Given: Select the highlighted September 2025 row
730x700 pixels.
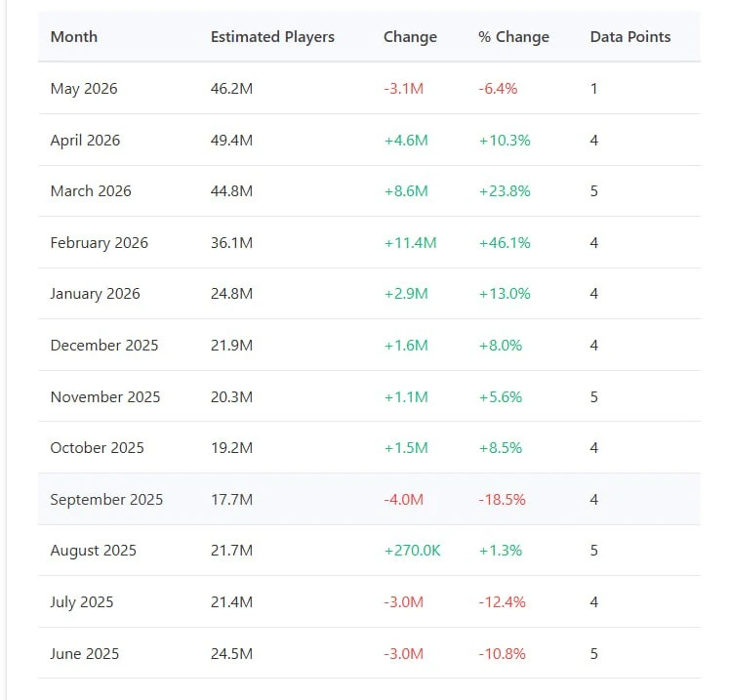Looking at the screenshot, I should pos(370,499).
